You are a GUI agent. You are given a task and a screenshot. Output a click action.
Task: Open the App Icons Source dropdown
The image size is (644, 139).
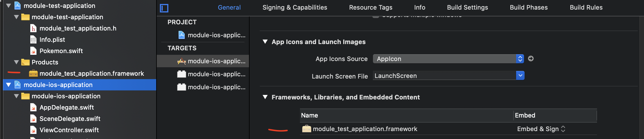point(448,59)
